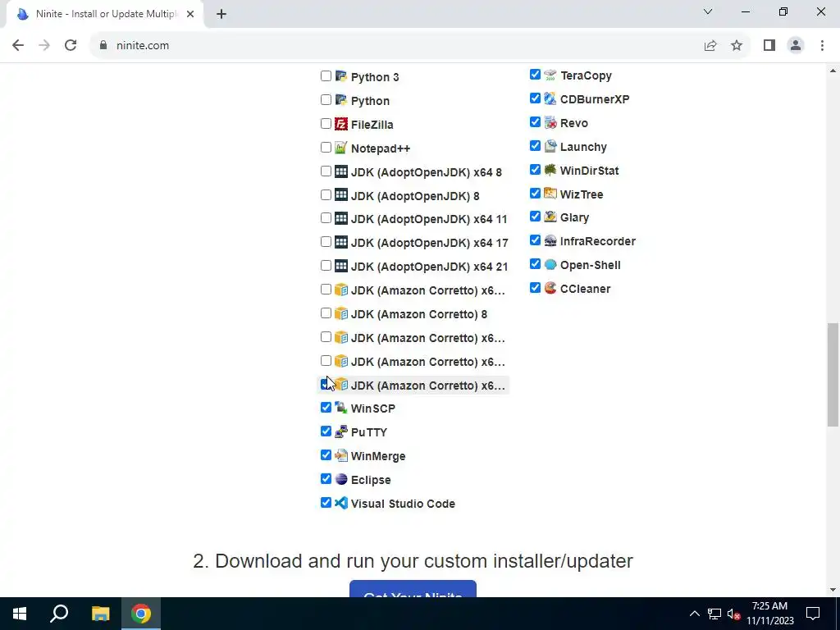Click the Revo app icon

550,122
